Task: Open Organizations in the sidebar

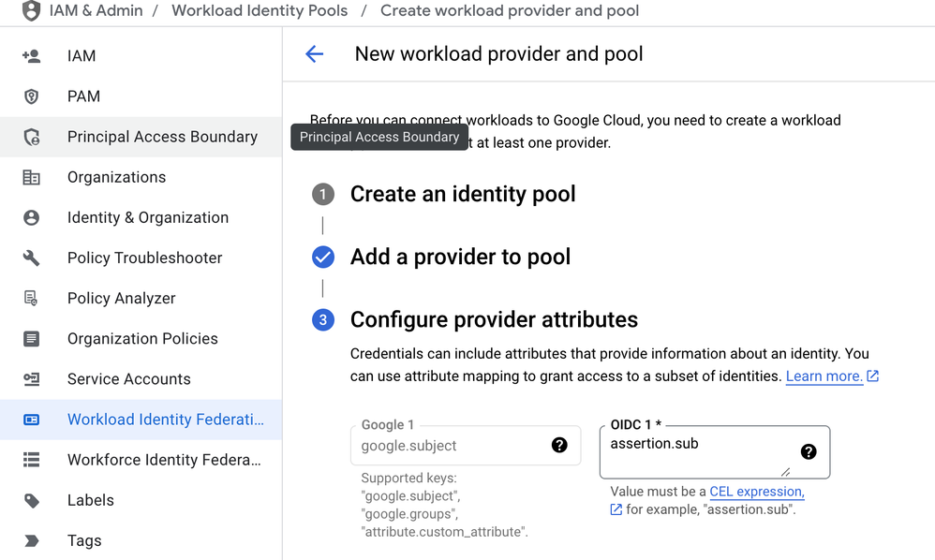Action: click(x=141, y=178)
